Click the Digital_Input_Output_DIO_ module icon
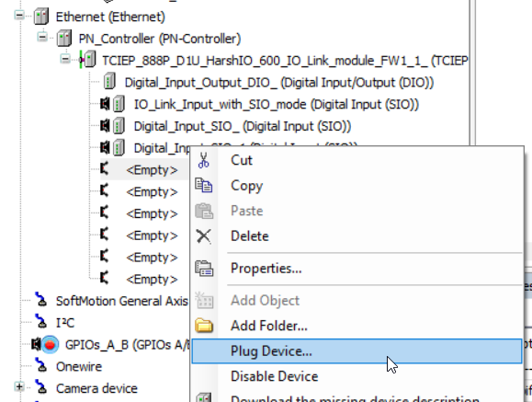 (x=109, y=82)
